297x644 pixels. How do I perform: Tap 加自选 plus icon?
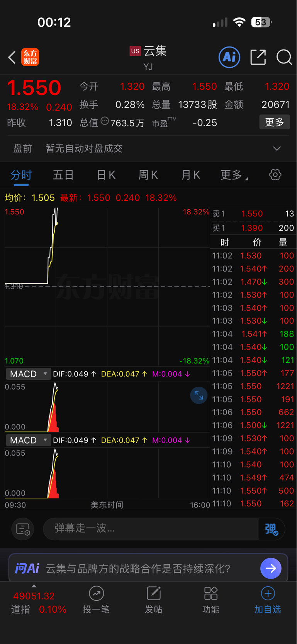268,593
